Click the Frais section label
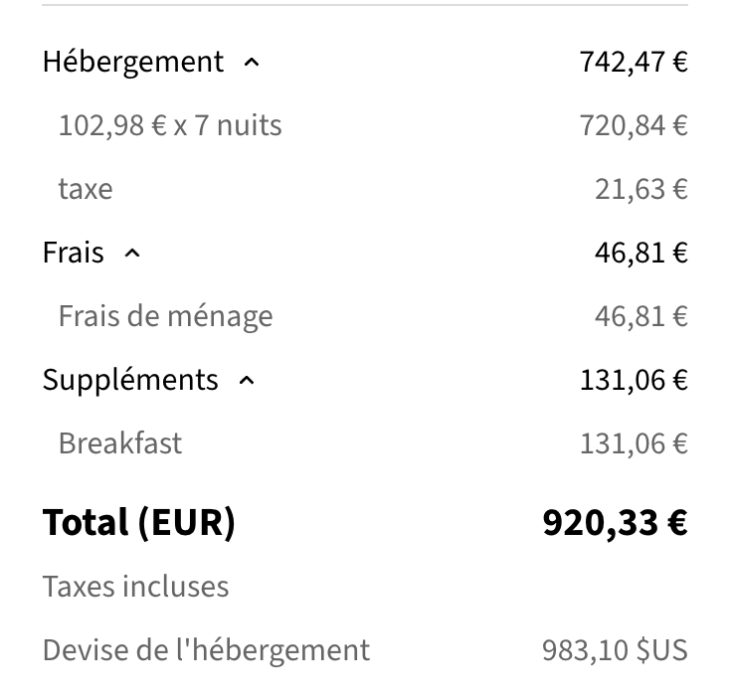 click(74, 253)
